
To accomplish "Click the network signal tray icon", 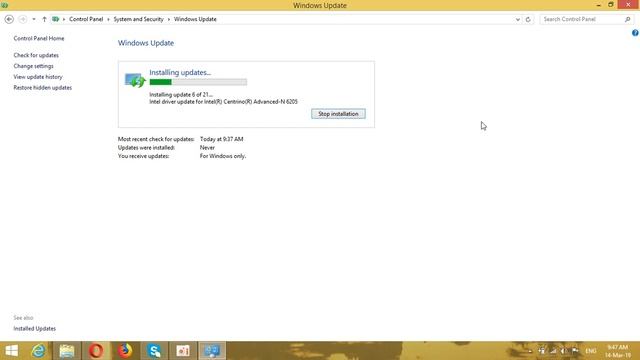I will [x=553, y=351].
